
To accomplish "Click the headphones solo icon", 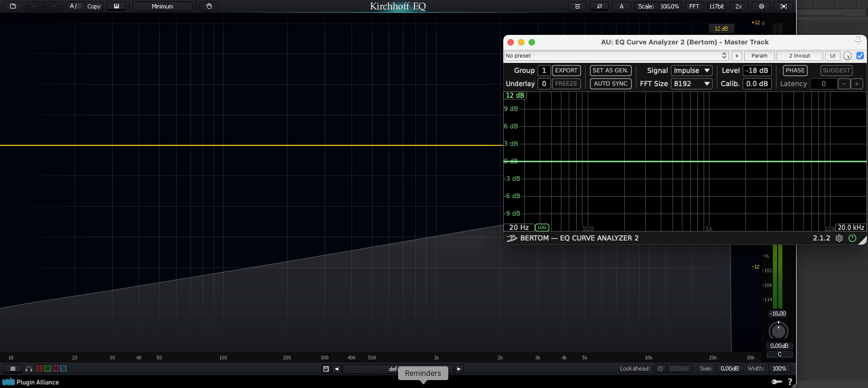I will coord(29,369).
